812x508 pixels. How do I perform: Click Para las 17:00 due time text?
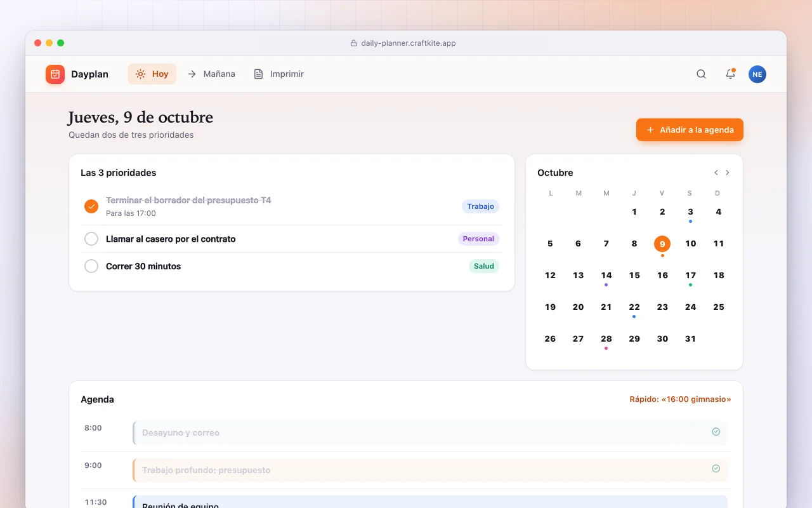coord(131,213)
